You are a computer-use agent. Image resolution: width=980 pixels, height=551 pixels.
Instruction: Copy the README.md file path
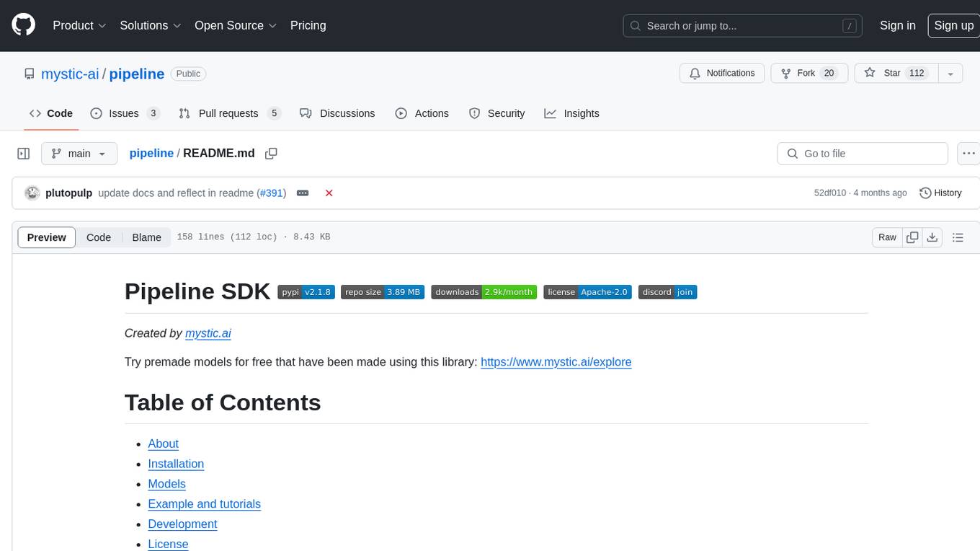click(271, 154)
